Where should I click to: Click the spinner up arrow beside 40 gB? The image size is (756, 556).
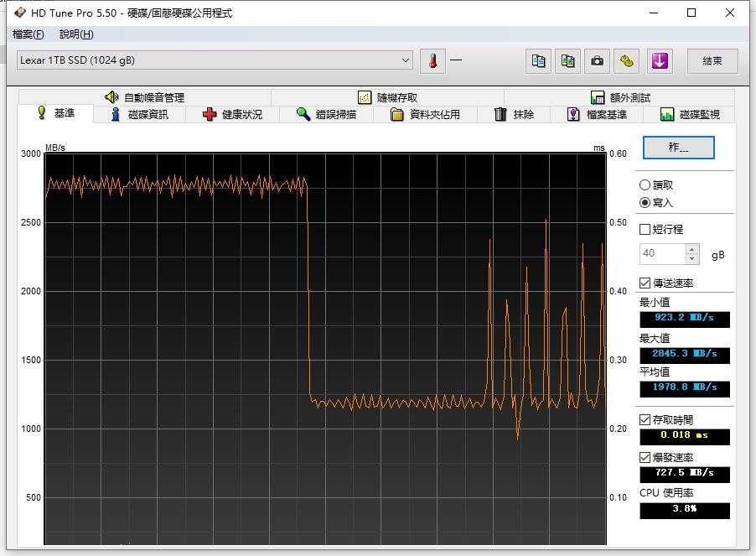692,249
